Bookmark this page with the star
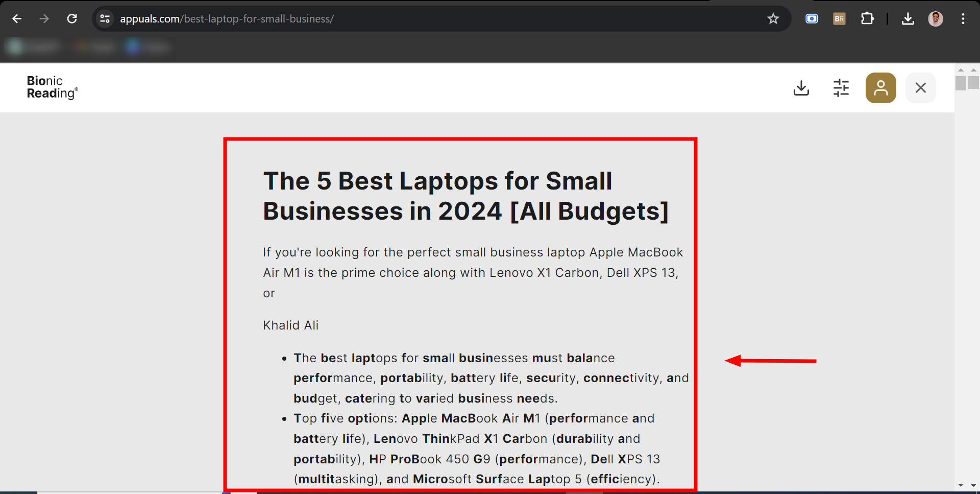Screen dimensions: 980x494 coord(773,19)
